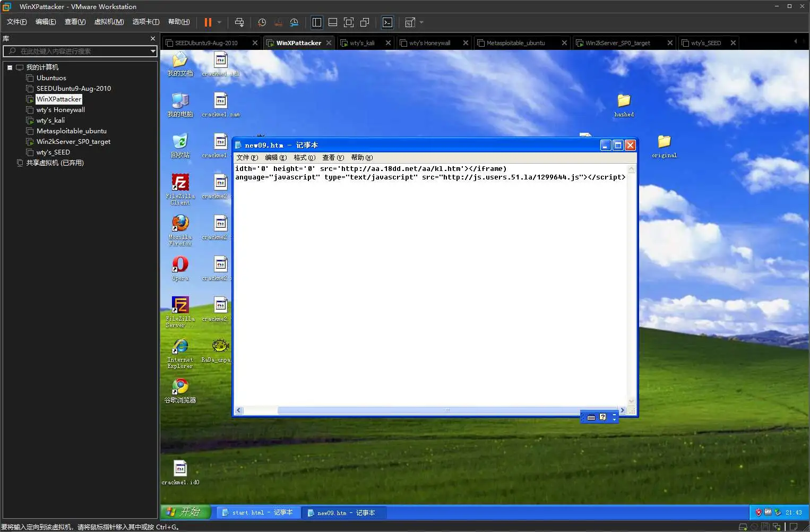Image resolution: width=810 pixels, height=532 pixels.
Task: Select the crackme1.id0 file on desktop
Action: [x=180, y=473]
